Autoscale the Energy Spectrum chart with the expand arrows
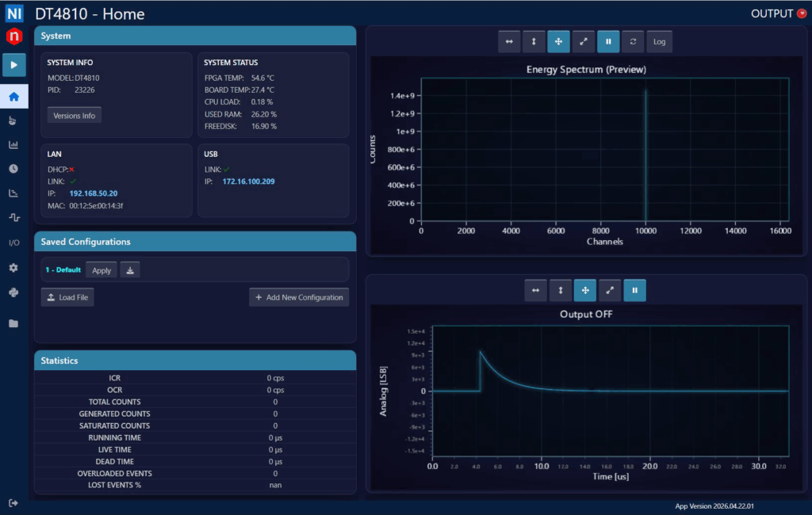 click(x=584, y=42)
